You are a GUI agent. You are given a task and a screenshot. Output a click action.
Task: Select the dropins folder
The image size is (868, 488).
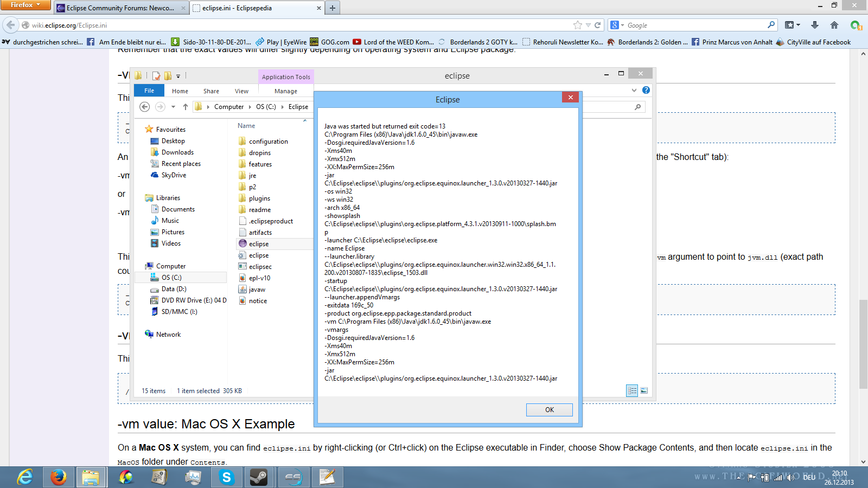(254, 153)
